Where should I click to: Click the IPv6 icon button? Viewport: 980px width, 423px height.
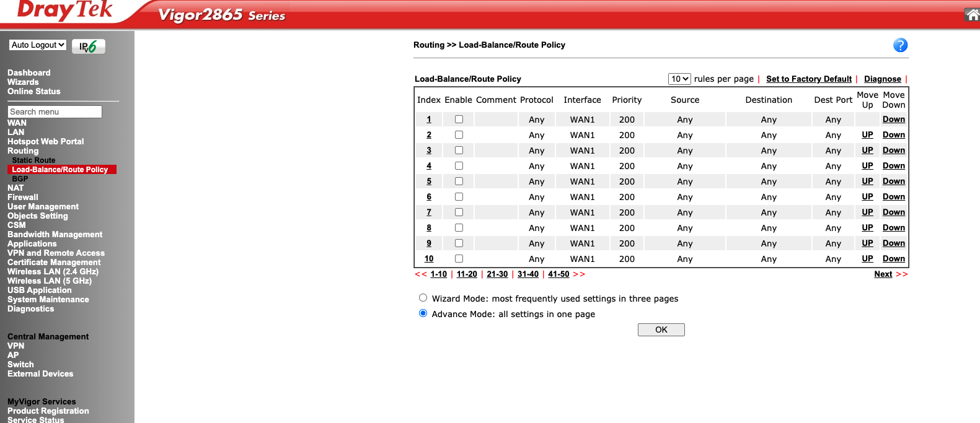point(89,46)
